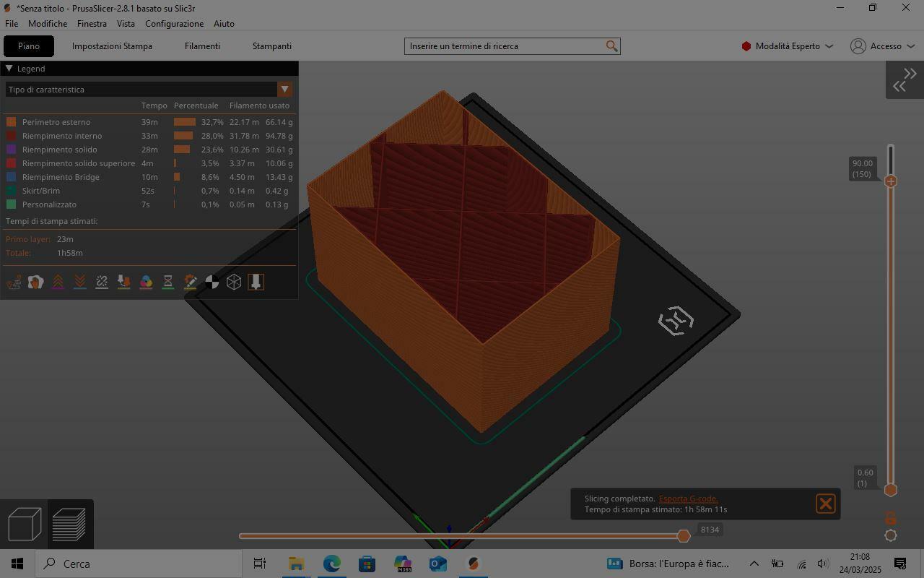Click the color changes icon
Viewport: 924px width, 578px height.
[x=146, y=282]
